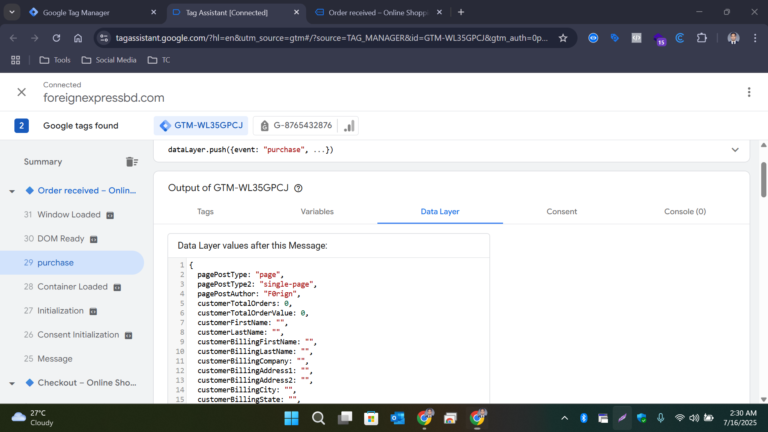The width and height of the screenshot is (768, 432).
Task: Open help icon beside Output of GTM-WL35GPCJ
Action: 298,188
